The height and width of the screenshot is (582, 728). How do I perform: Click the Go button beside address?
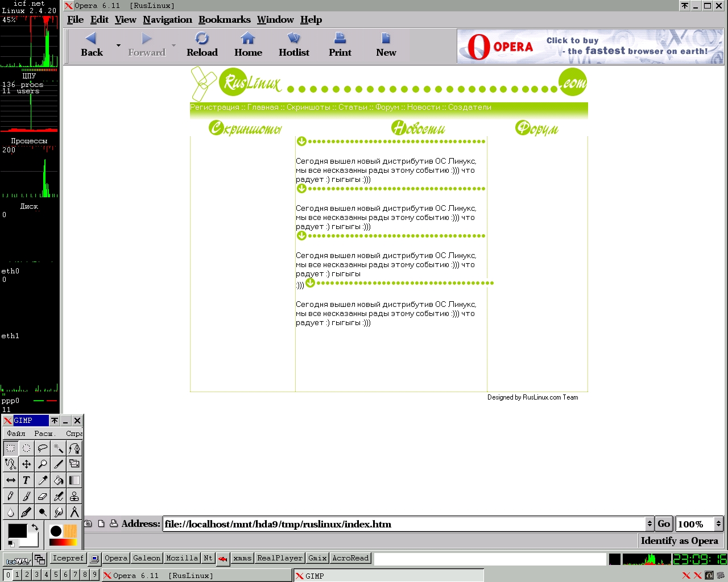664,524
